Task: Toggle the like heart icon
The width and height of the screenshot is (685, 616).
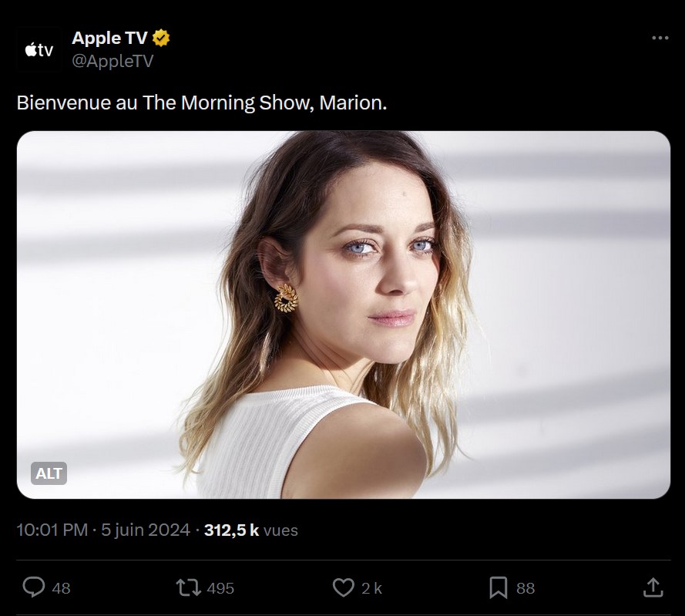Action: pyautogui.click(x=343, y=588)
